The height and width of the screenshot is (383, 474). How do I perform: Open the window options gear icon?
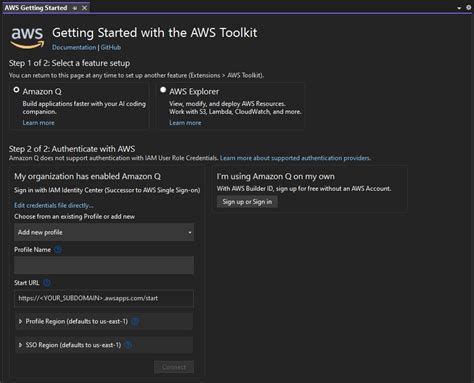(468, 7)
